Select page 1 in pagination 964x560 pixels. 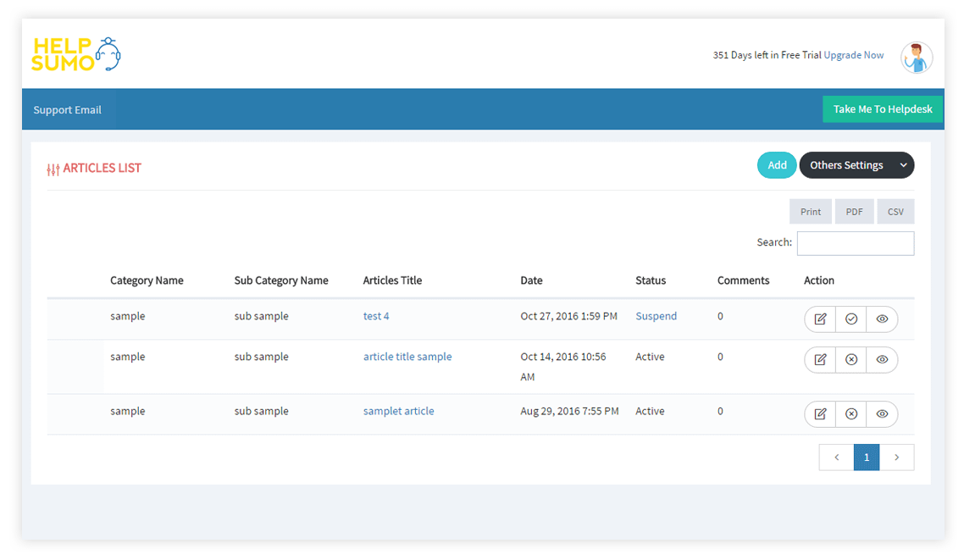pyautogui.click(x=867, y=457)
